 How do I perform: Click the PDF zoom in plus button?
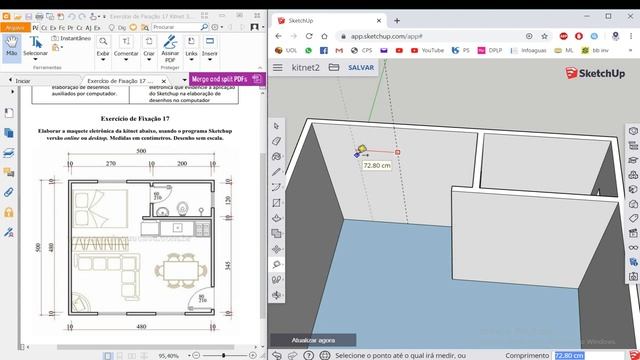[x=253, y=356]
